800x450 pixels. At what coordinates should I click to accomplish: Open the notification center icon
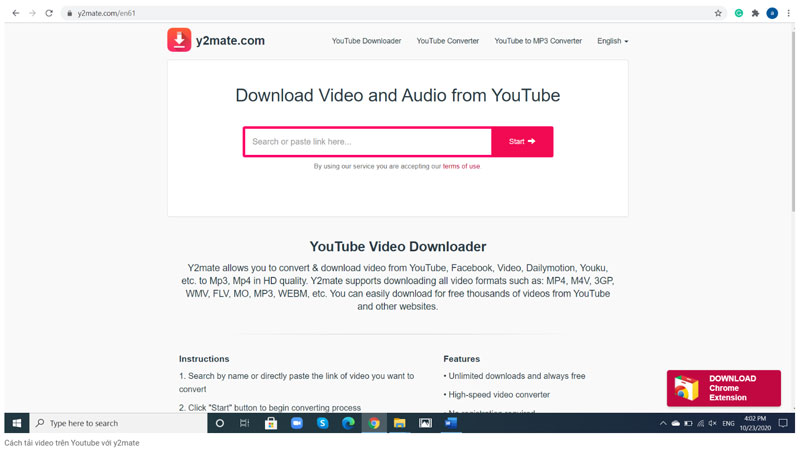783,423
